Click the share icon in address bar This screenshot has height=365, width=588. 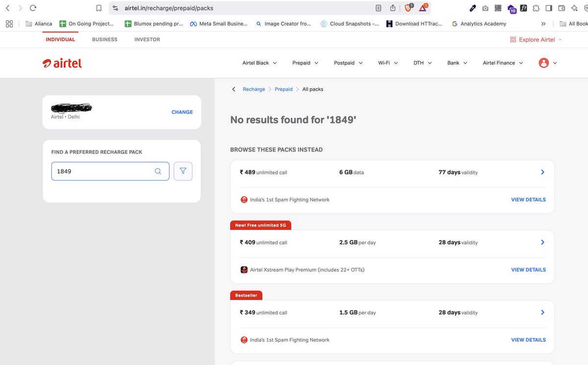(x=392, y=8)
